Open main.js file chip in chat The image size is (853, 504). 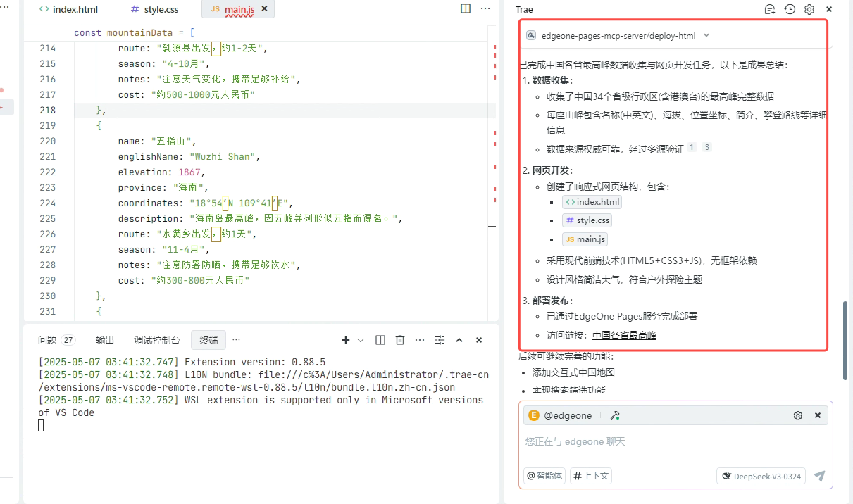585,239
